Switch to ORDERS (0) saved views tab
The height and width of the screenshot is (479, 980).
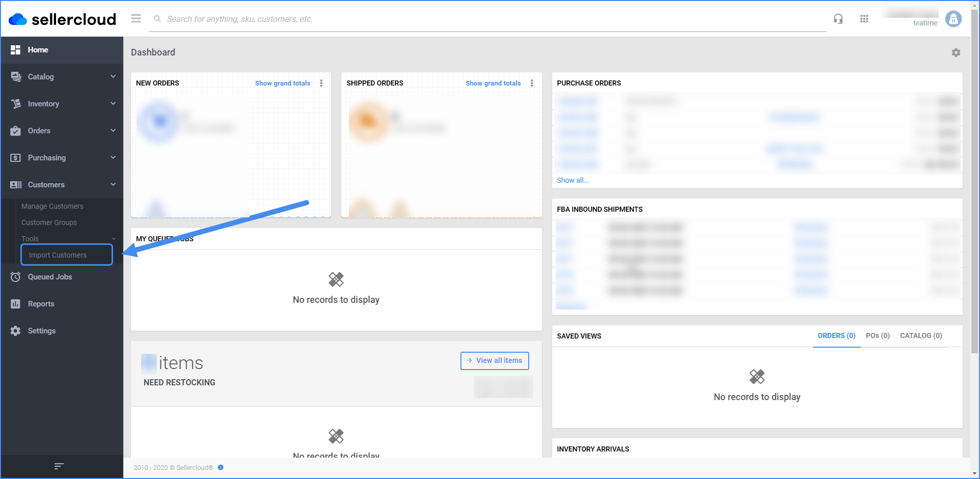[x=836, y=336]
